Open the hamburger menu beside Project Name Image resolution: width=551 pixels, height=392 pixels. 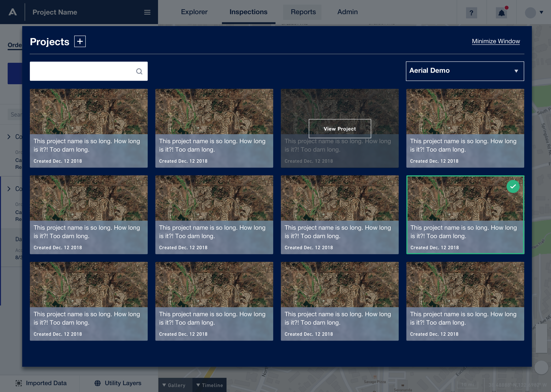[x=147, y=12]
